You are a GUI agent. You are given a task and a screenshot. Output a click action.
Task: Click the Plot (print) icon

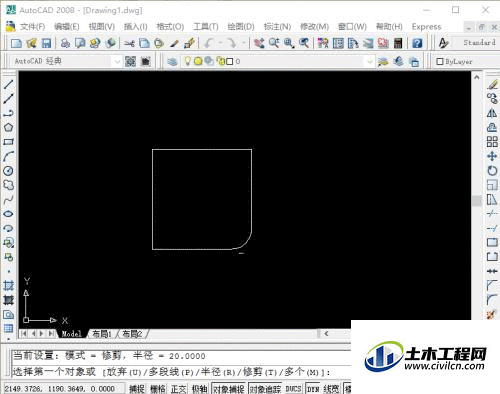[65, 43]
